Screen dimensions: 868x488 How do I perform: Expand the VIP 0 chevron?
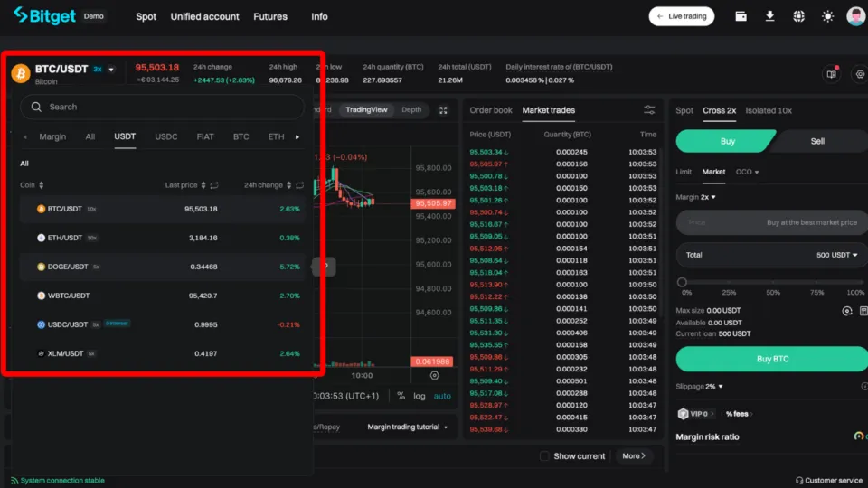pos(712,414)
